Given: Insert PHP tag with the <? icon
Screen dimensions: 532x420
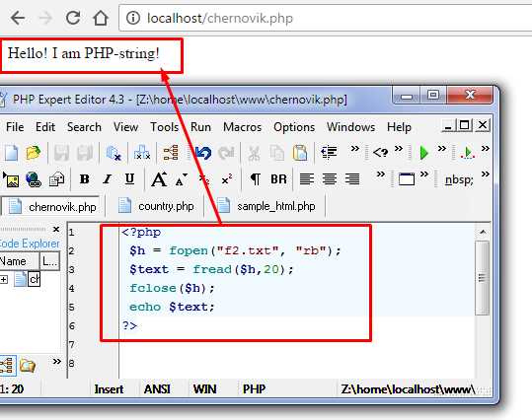Looking at the screenshot, I should click(380, 152).
